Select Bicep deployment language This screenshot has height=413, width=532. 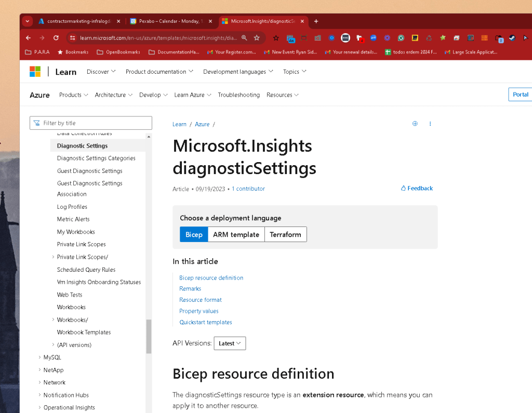point(194,234)
